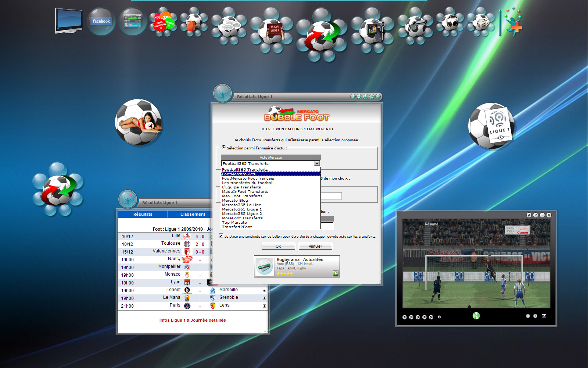Viewport: 588px width, 368px height.
Task: Choose 'Mercato365 Ligue 1' option
Action: (271, 209)
